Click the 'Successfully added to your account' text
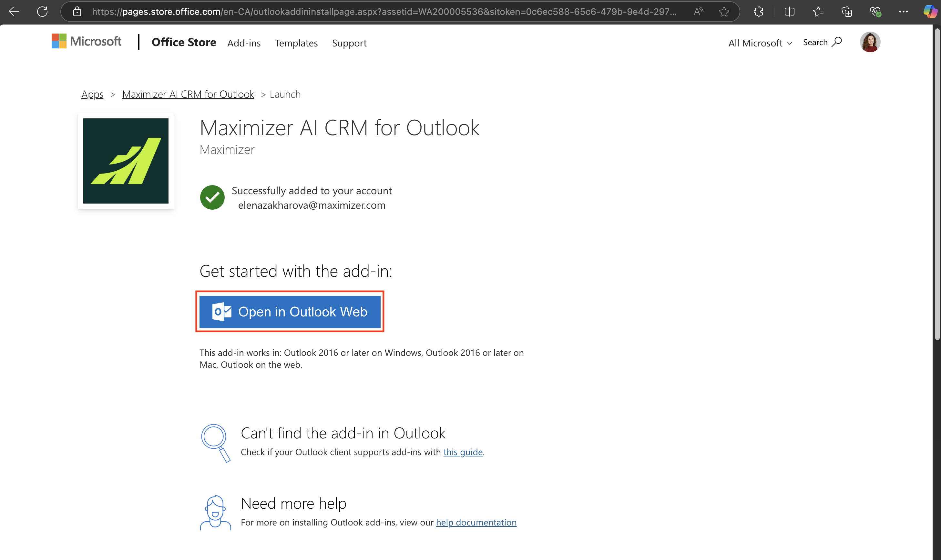 click(312, 191)
